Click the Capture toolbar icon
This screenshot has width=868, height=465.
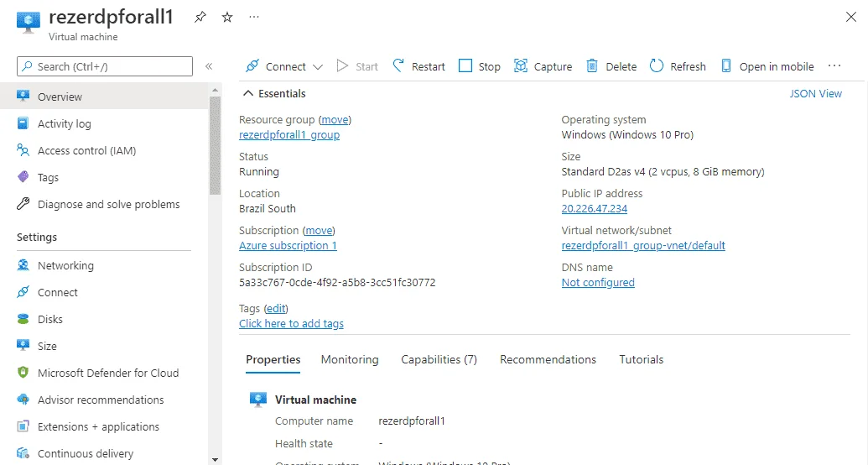[x=520, y=66]
